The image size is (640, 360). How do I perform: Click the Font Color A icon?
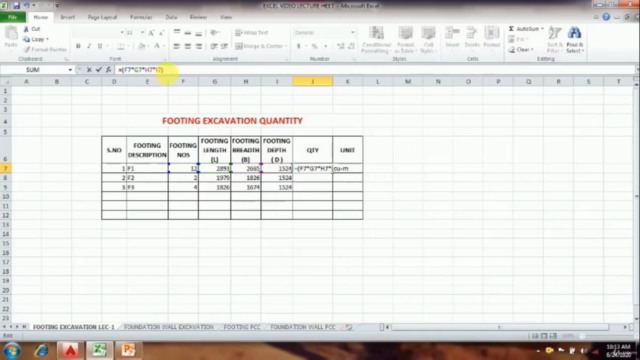156,46
